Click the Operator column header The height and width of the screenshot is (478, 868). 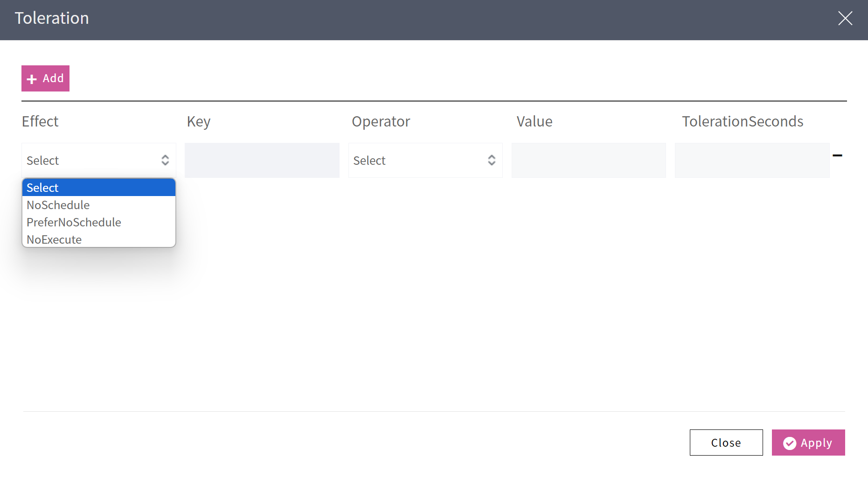coord(381,121)
